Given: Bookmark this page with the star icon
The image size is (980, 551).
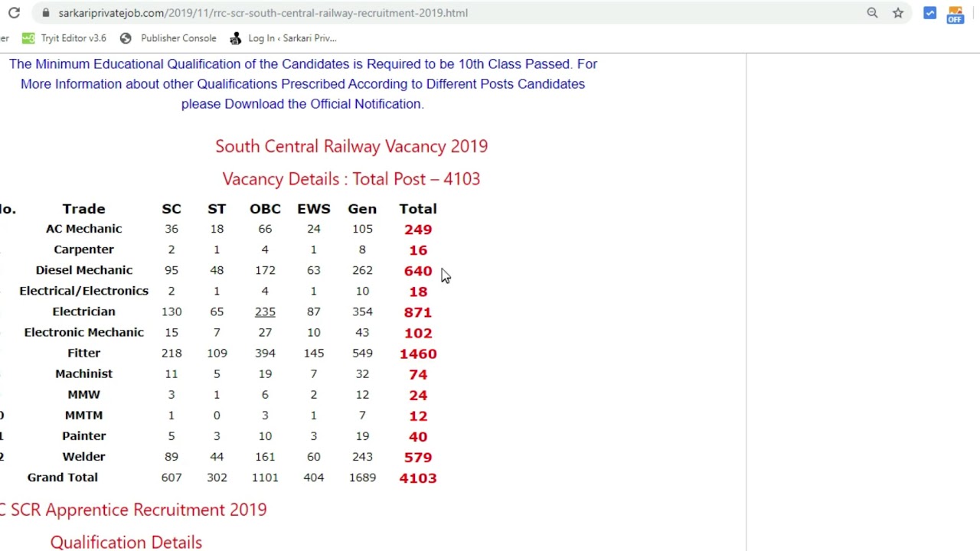Looking at the screenshot, I should point(898,13).
